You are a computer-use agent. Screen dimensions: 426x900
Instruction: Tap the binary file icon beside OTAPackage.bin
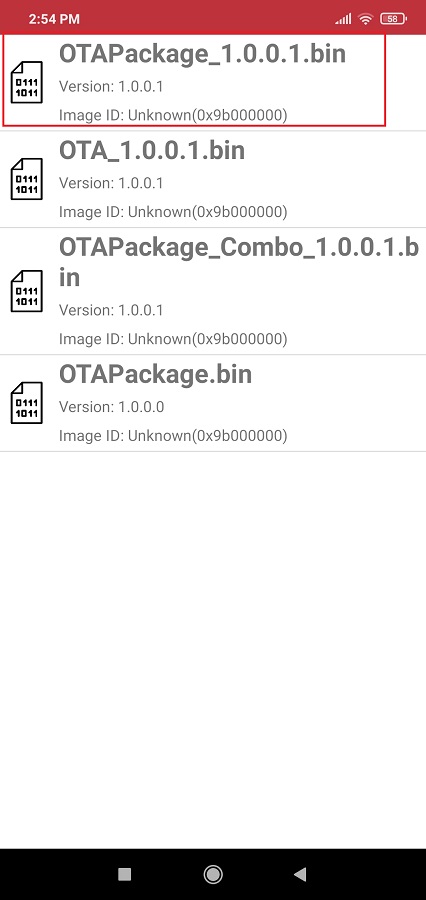click(26, 403)
